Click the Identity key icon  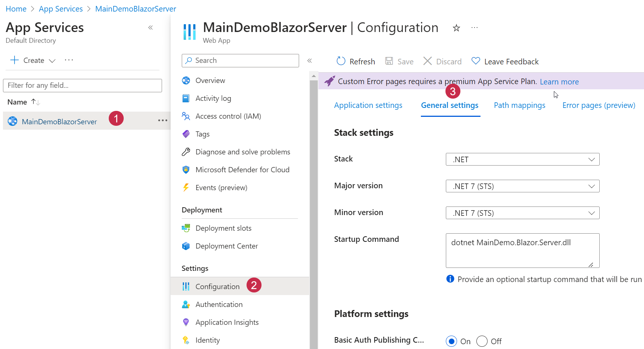(x=186, y=340)
